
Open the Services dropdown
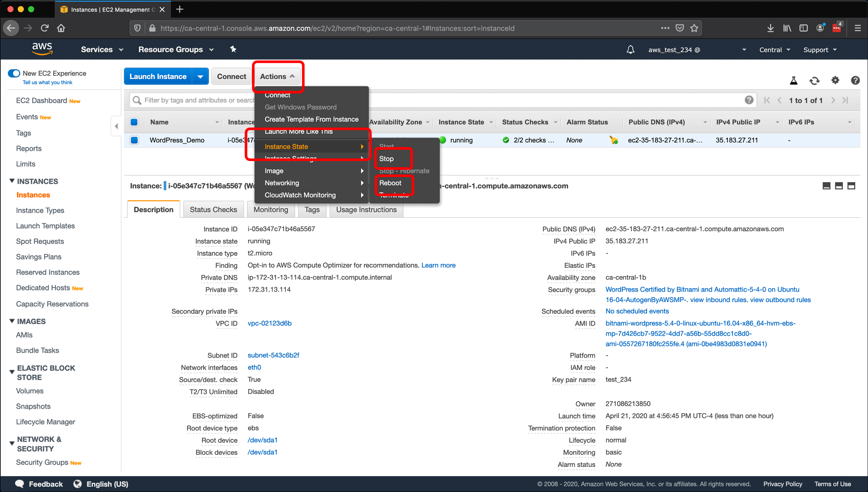pos(102,50)
